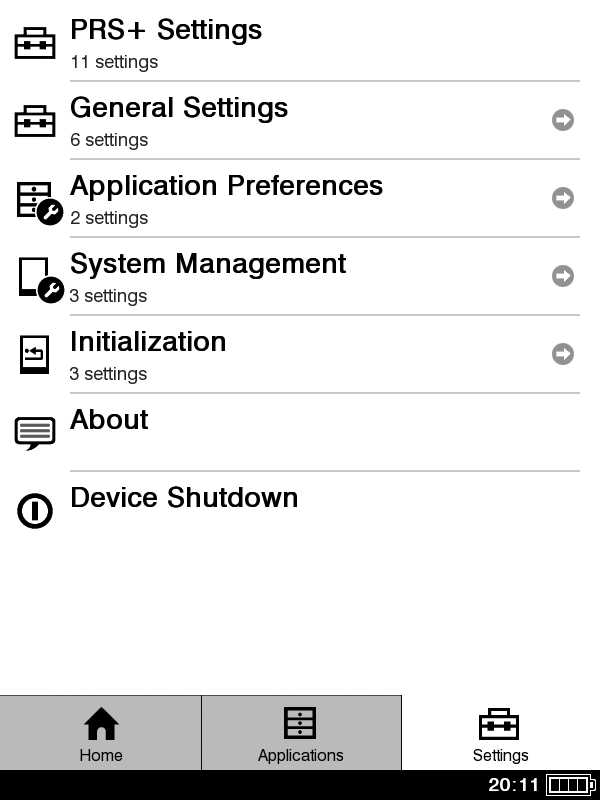Viewport: 600px width, 800px height.
Task: Click the Device Shutdown power icon
Action: coord(35,511)
